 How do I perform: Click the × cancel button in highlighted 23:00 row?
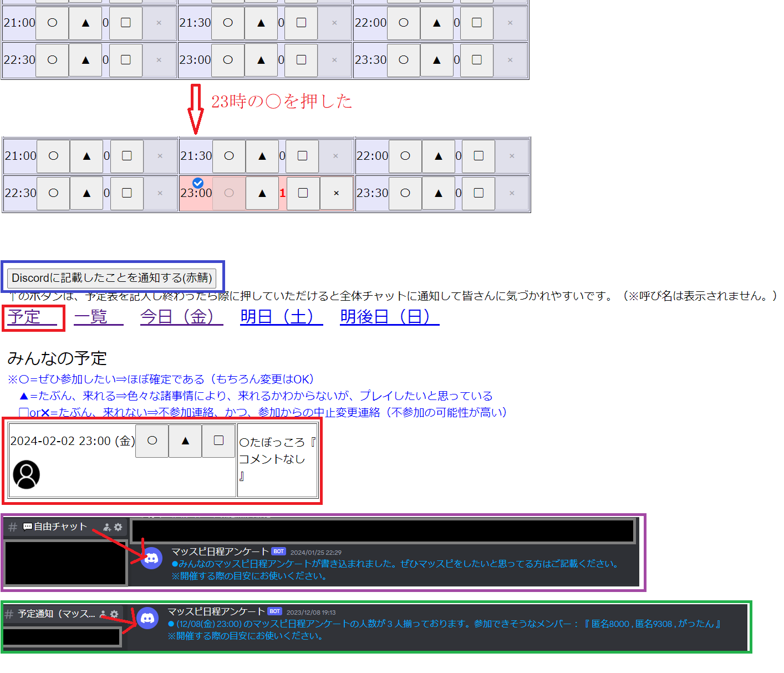[x=337, y=193]
